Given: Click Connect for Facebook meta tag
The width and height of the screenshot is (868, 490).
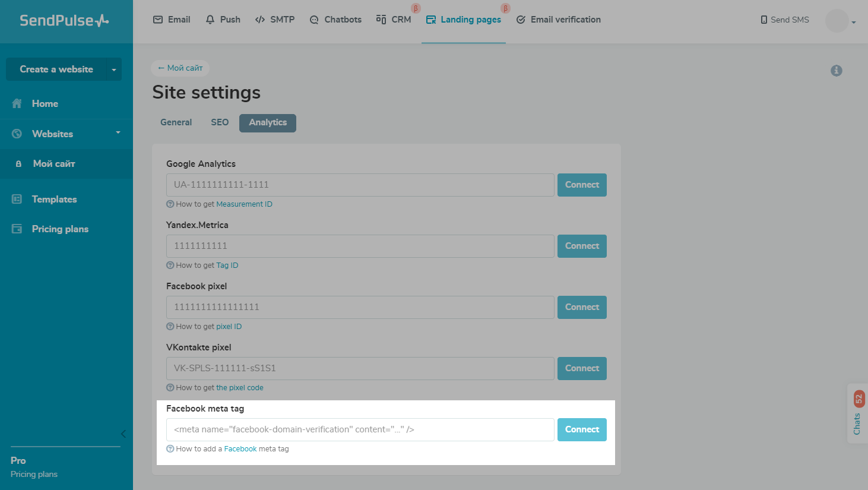Looking at the screenshot, I should (582, 429).
